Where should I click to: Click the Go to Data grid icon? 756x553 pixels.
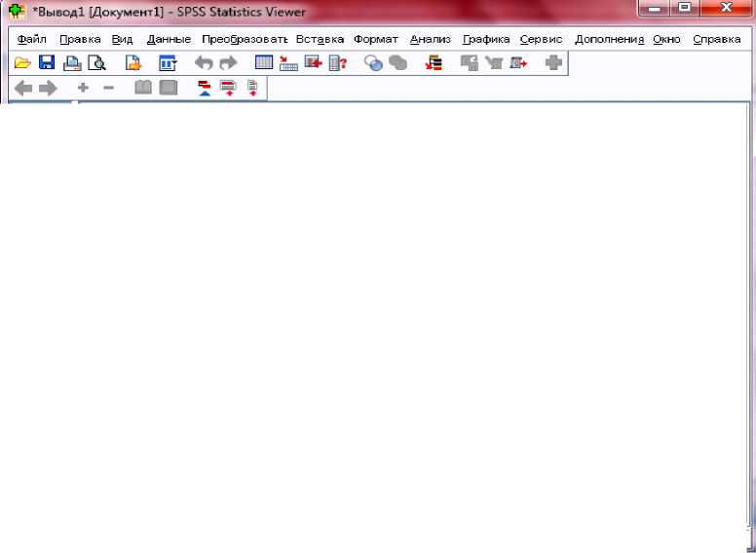(x=264, y=63)
